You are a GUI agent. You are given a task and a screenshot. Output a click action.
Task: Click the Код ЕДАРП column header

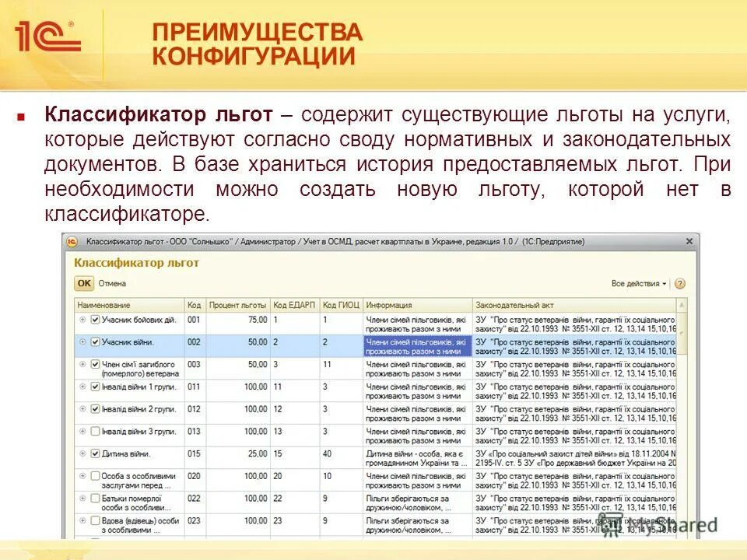click(x=293, y=304)
